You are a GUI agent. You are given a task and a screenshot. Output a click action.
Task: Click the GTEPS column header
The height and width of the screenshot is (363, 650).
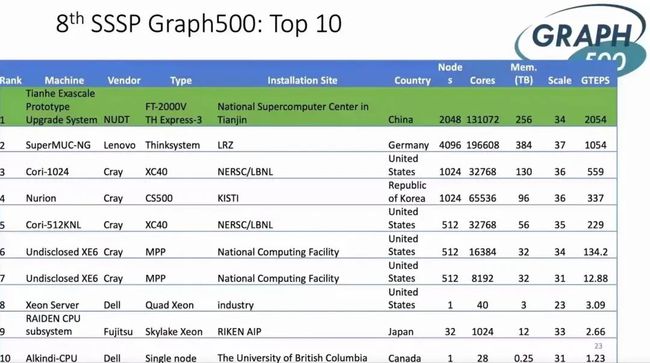click(595, 80)
